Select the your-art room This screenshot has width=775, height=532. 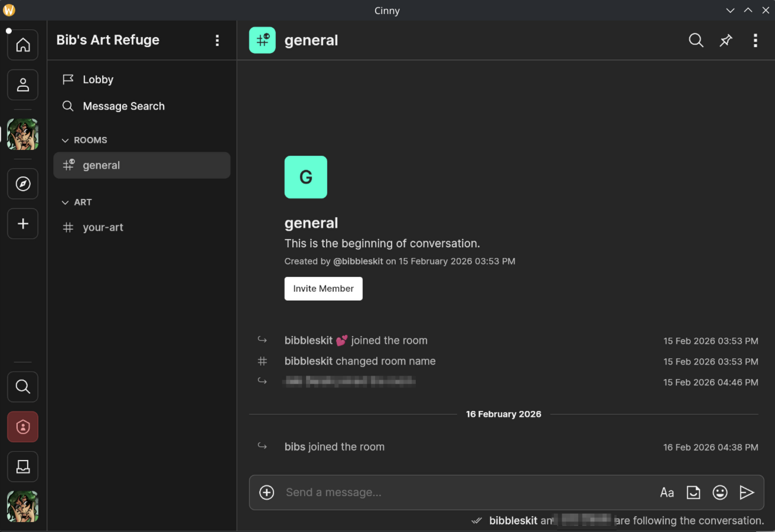pyautogui.click(x=103, y=227)
